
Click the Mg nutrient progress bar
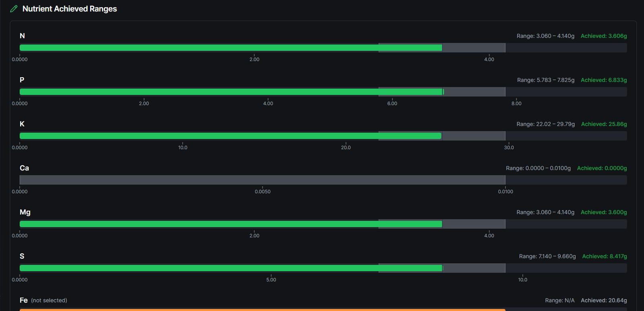[323, 224]
